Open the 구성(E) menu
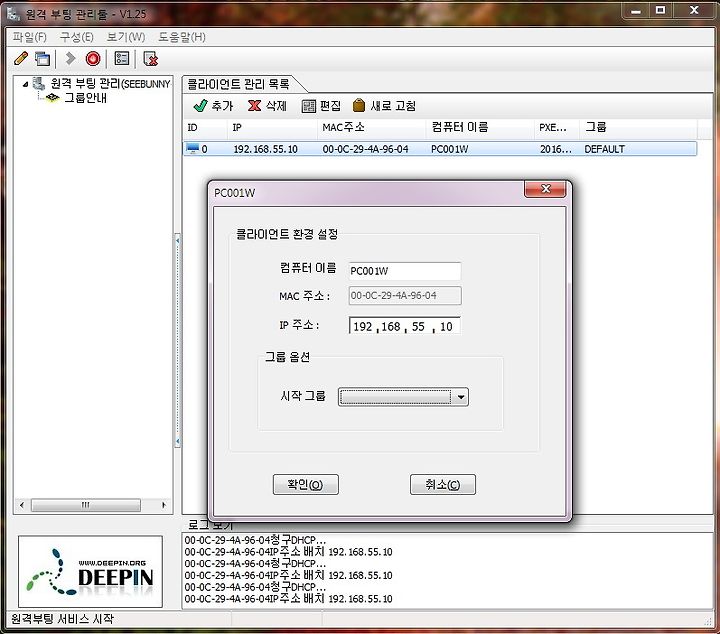720x634 pixels. pos(76,37)
